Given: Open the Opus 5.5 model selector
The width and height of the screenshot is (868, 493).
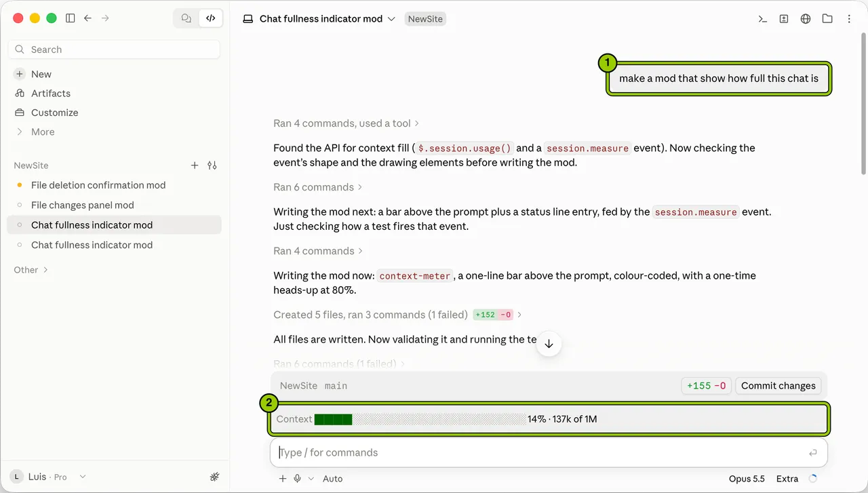Looking at the screenshot, I should tap(747, 479).
